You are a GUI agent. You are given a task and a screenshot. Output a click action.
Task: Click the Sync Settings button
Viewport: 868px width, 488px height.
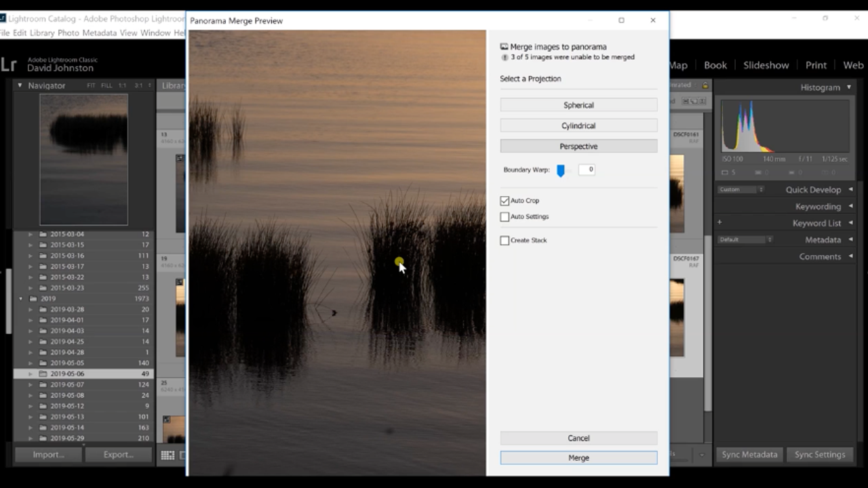pyautogui.click(x=820, y=455)
